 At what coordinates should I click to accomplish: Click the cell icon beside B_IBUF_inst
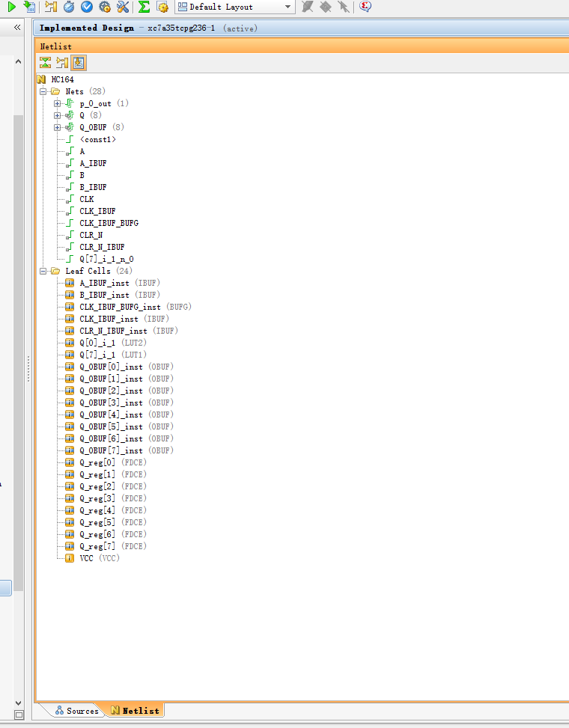coord(70,295)
